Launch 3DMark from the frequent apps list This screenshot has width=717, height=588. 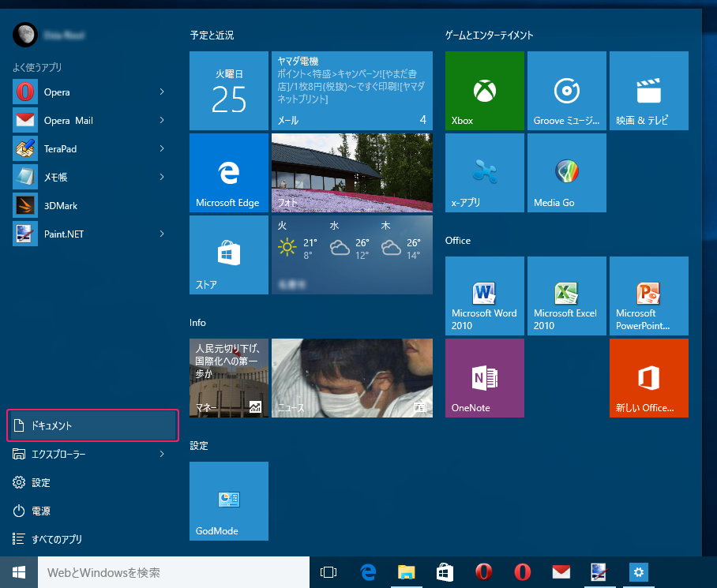click(x=88, y=205)
